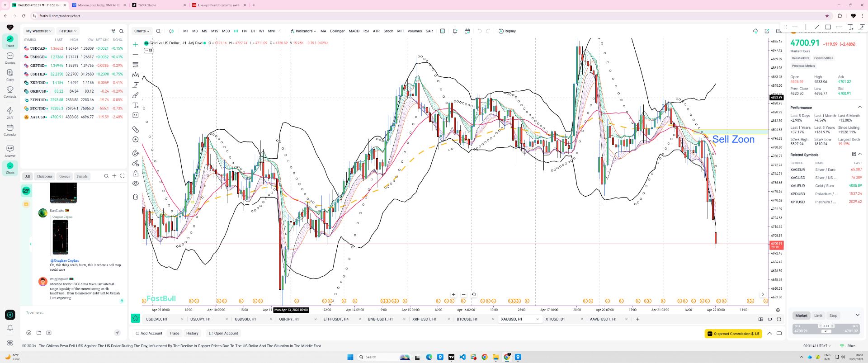868x363 pixels.
Task: Toggle visibility of drawings with eye icon
Action: point(135,184)
